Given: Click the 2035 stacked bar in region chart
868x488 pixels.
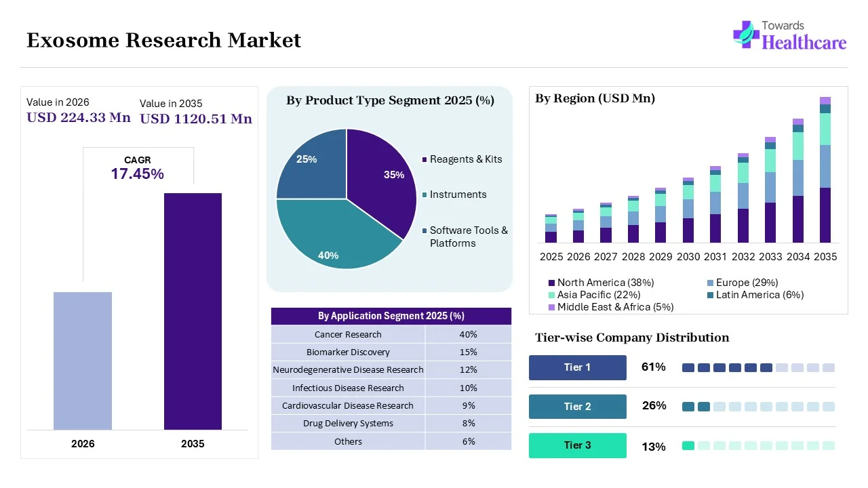Looking at the screenshot, I should click(825, 169).
